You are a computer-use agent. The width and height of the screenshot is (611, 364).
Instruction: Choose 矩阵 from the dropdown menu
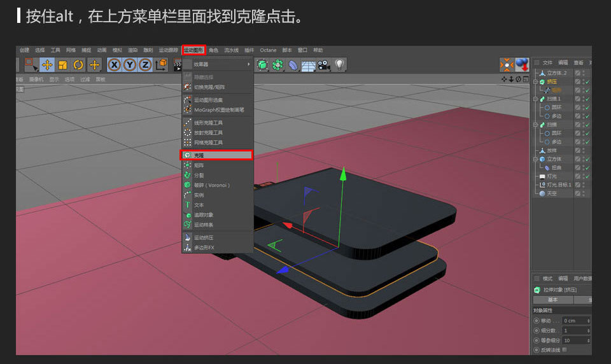(x=218, y=165)
